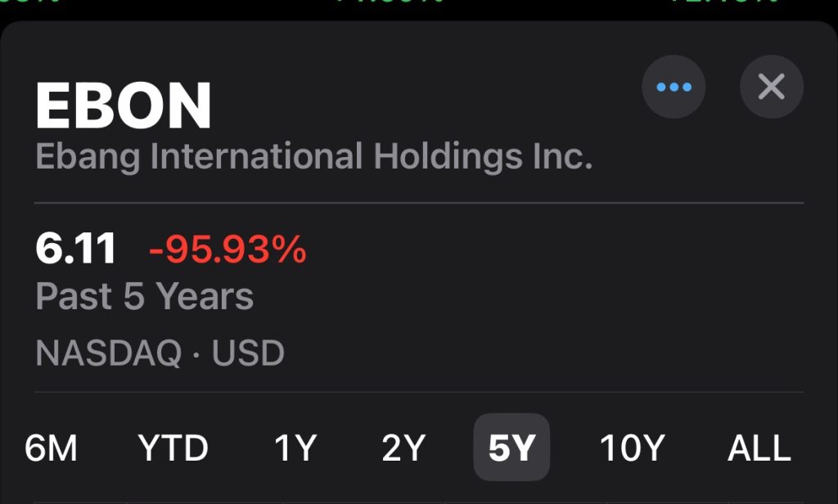Choose the 2Y time range
The height and width of the screenshot is (504, 838).
coord(403,448)
